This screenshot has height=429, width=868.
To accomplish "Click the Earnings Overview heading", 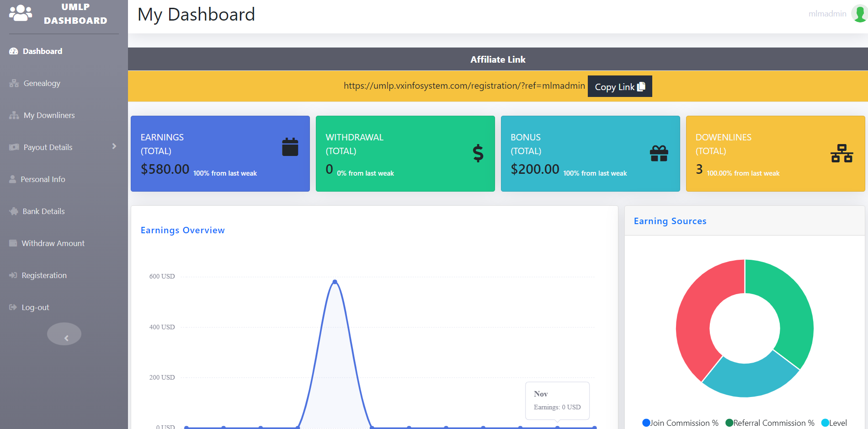I will (x=183, y=230).
